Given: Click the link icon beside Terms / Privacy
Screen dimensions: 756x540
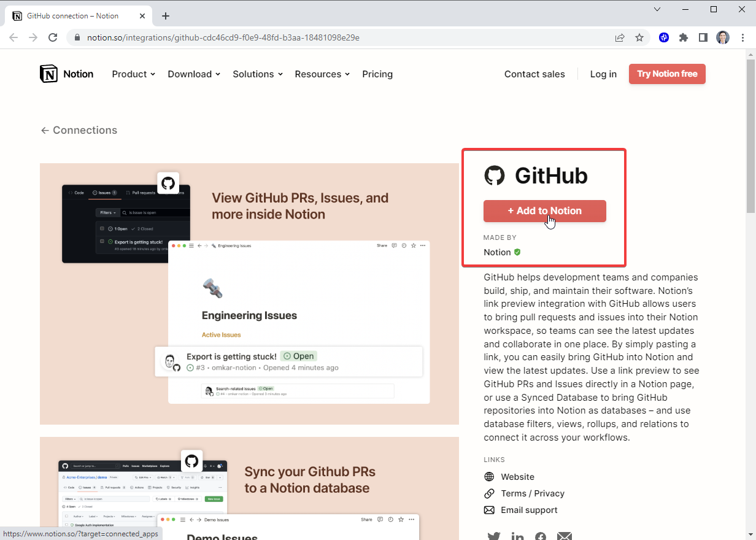Looking at the screenshot, I should pyautogui.click(x=488, y=493).
